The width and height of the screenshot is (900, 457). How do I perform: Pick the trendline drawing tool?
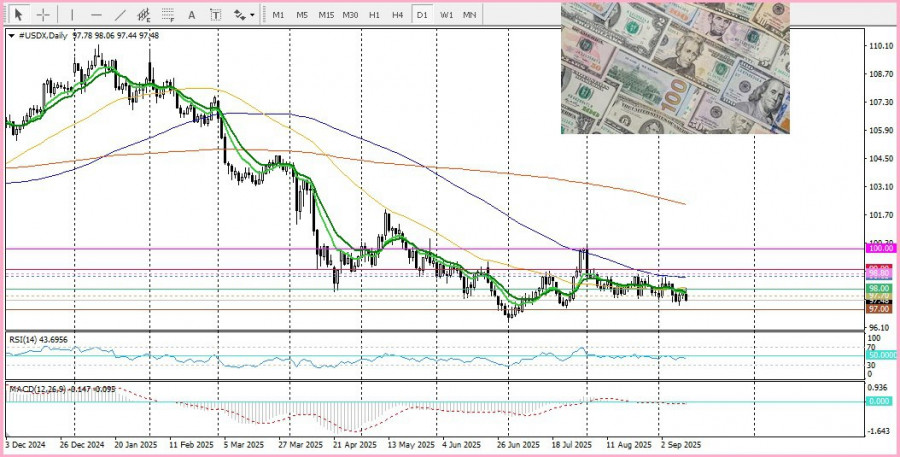[x=121, y=15]
